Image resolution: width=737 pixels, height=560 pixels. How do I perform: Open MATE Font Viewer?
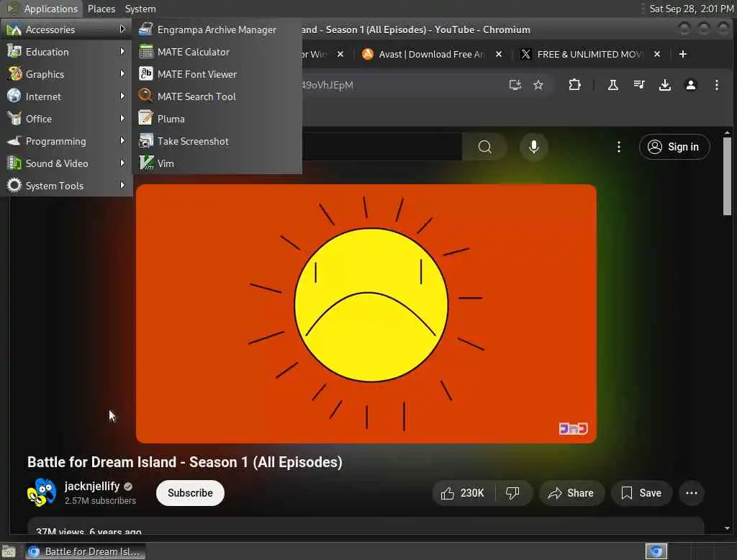coord(217,74)
